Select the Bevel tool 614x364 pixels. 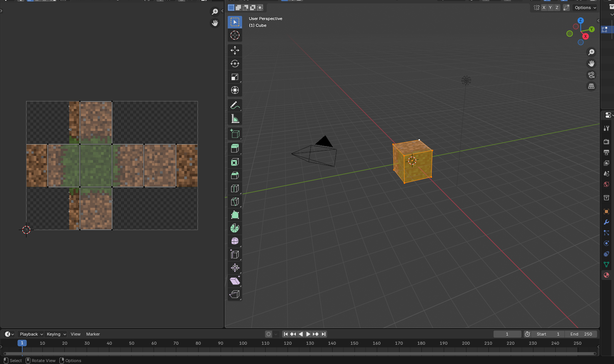235,175
